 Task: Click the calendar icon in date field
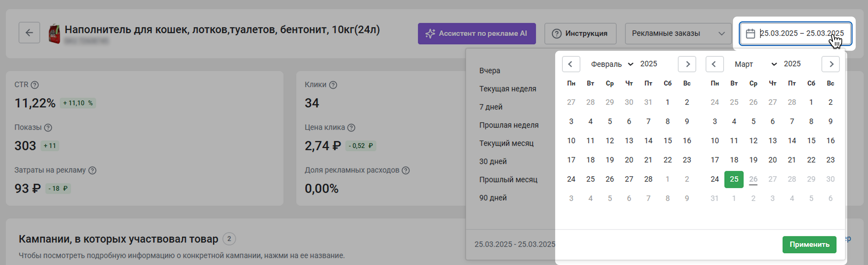pyautogui.click(x=750, y=33)
